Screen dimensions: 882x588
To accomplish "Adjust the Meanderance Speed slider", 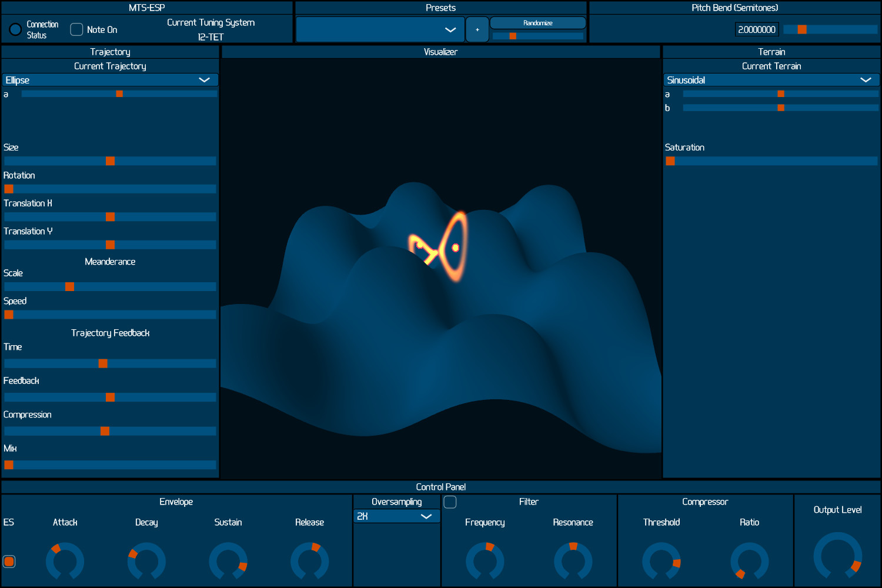I will tap(110, 315).
